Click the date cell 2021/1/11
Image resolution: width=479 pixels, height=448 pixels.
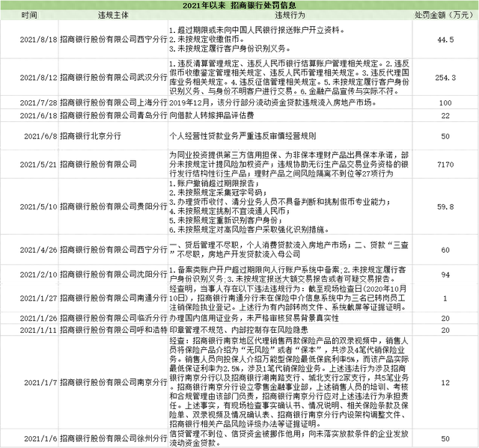point(38,330)
